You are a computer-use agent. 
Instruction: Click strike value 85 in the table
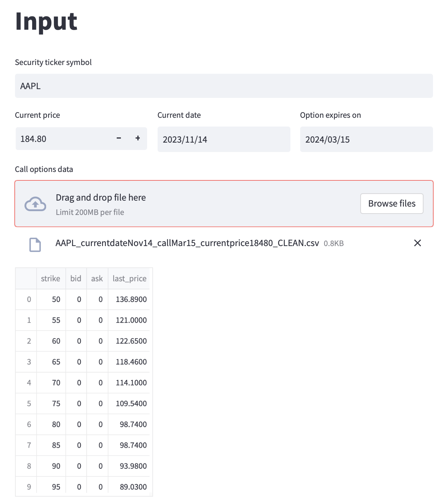[x=51, y=445]
